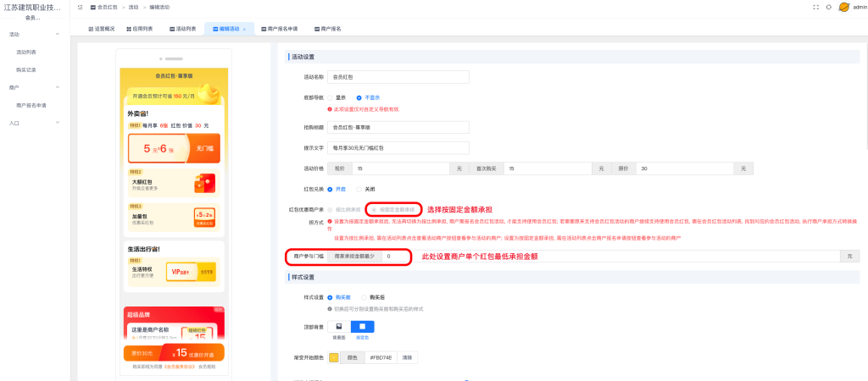
Task: Close the 编辑活动 tab with its X icon
Action: point(244,29)
